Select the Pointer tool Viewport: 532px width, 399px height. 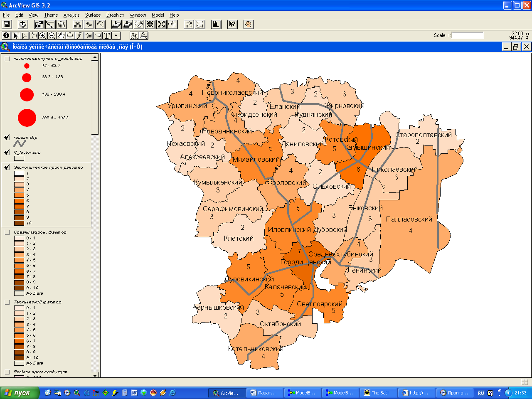[15, 36]
